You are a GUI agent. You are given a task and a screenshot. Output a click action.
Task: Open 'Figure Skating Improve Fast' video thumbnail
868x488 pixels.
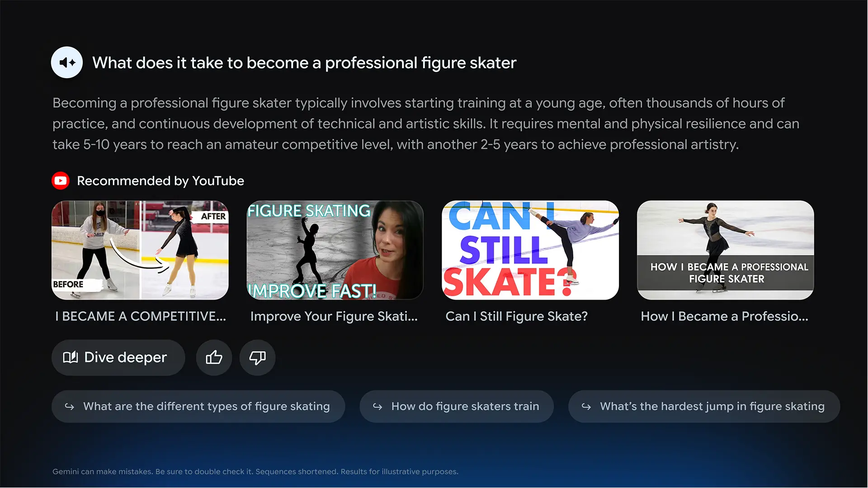335,250
